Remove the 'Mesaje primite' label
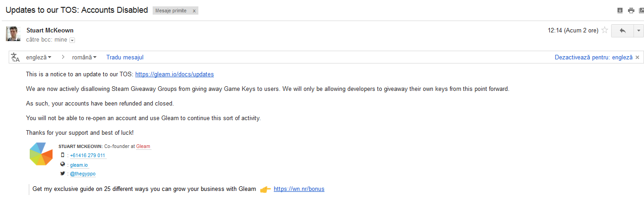644x206 pixels. coord(194,11)
